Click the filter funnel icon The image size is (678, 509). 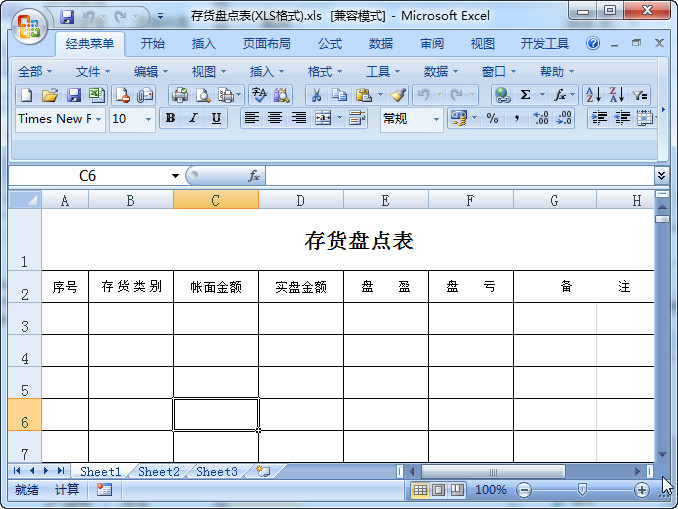640,95
